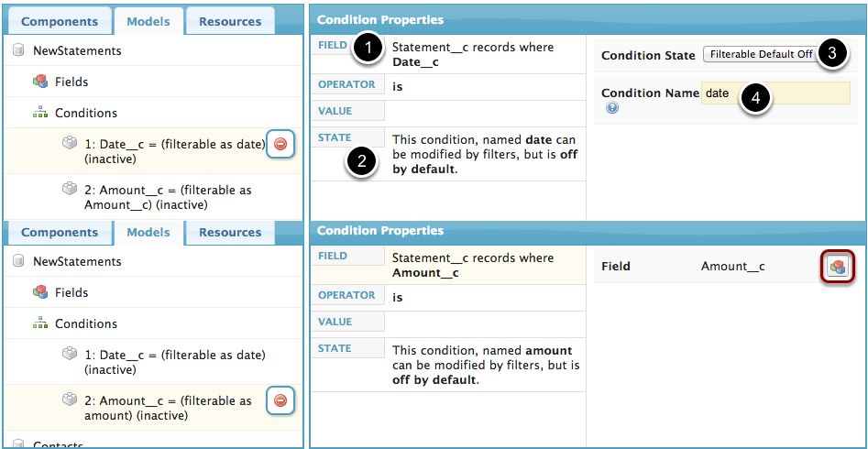Viewport: 868px width, 449px height.
Task: Click 'Statement__c records where Amount__c' field row
Action: (x=472, y=265)
